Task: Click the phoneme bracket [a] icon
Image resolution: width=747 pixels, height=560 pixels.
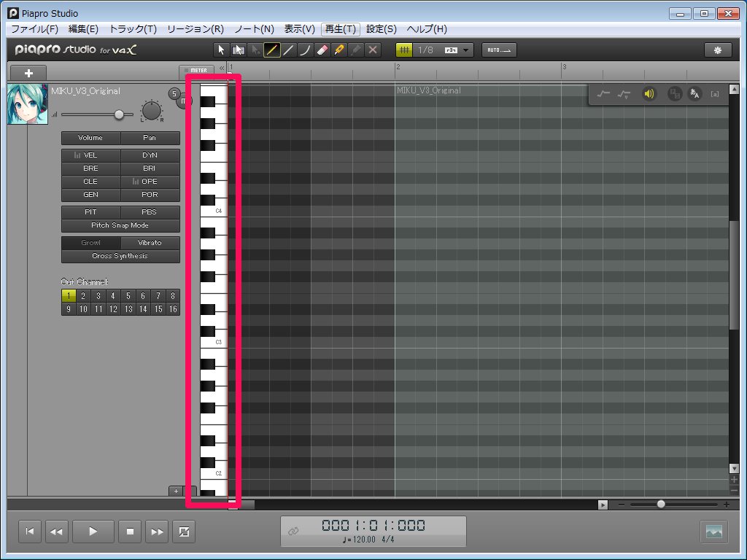Action: [x=715, y=94]
